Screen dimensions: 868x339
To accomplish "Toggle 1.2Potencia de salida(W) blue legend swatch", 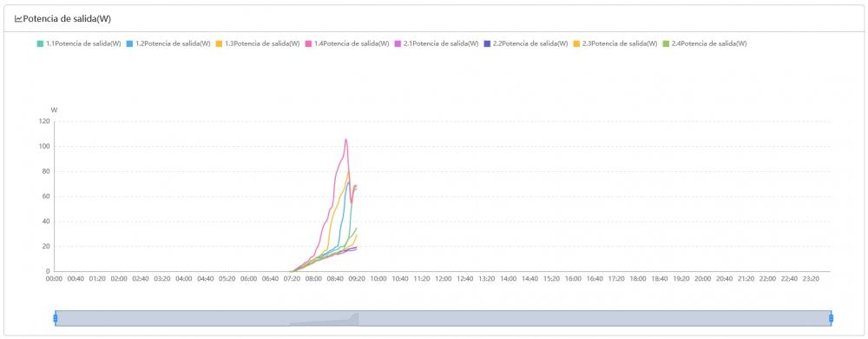I will pos(130,43).
